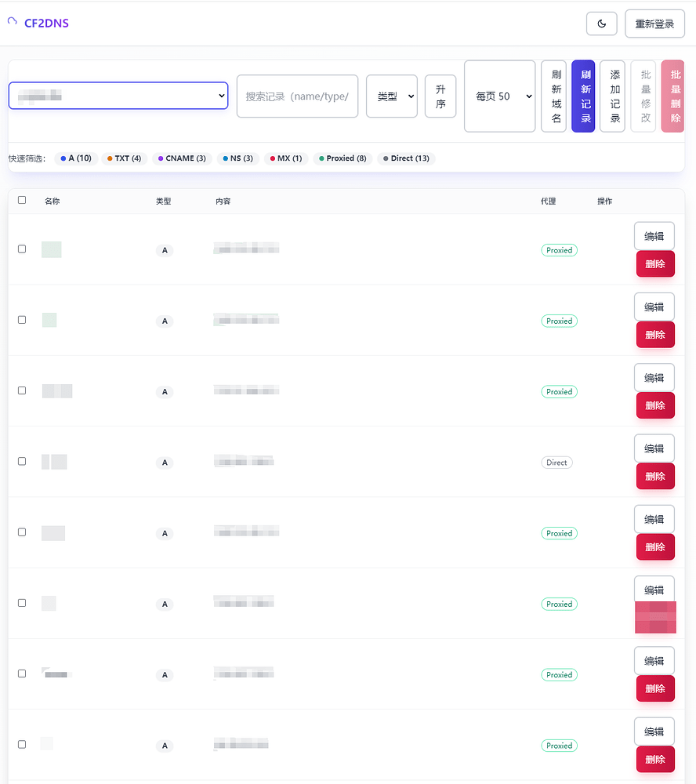Image resolution: width=696 pixels, height=784 pixels.
Task: Click the 代理 column header
Action: click(x=549, y=201)
